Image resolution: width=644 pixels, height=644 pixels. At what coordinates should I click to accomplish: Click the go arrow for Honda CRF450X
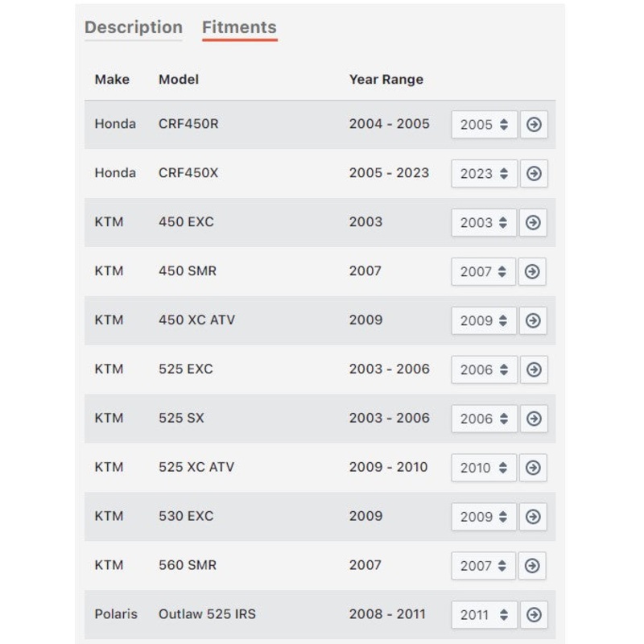click(x=534, y=173)
